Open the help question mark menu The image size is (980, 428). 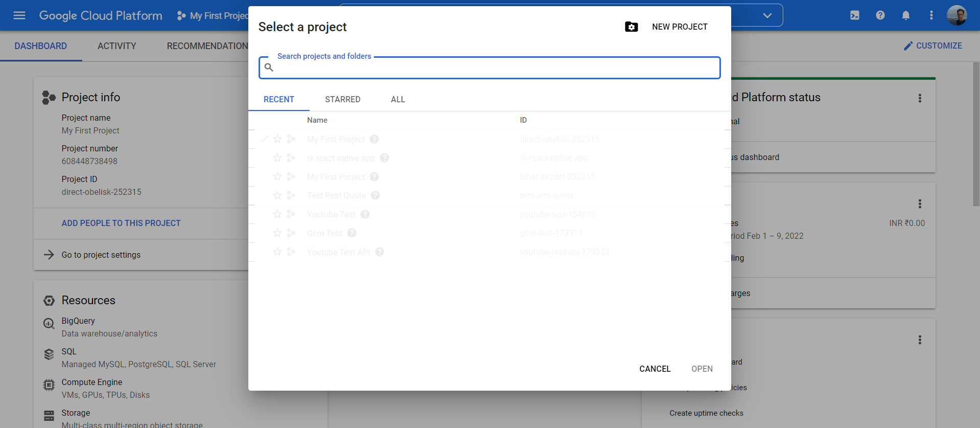point(880,15)
